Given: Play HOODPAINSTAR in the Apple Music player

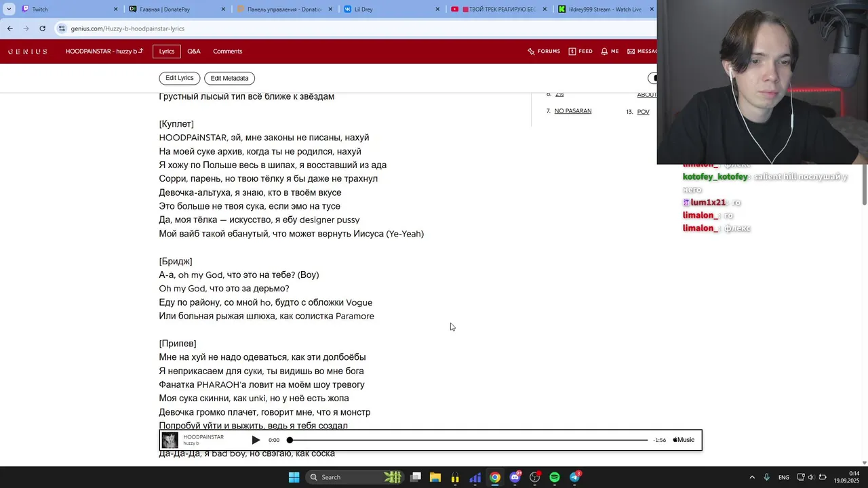Looking at the screenshot, I should coord(256,440).
